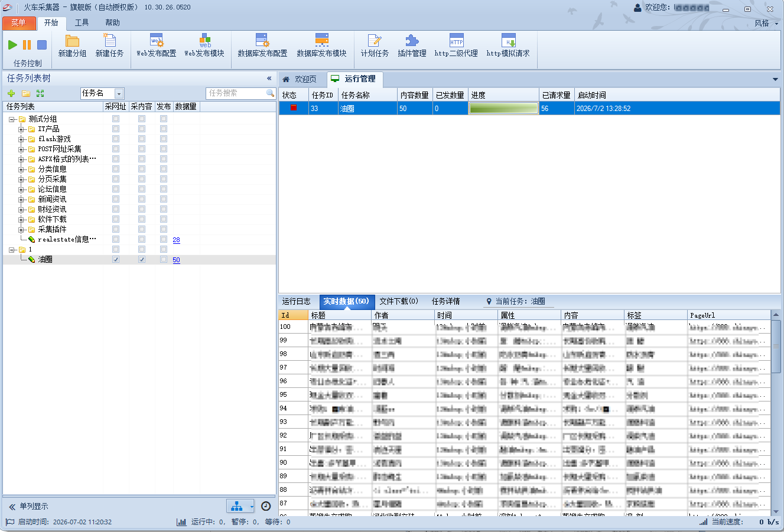This screenshot has width=784, height=532.
Task: Open the tab list dropdown arrow at right
Action: 775,79
